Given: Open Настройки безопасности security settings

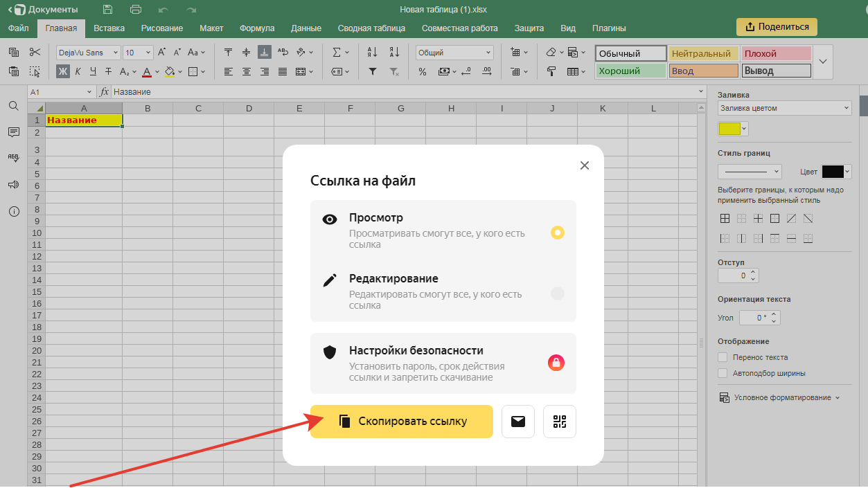Looking at the screenshot, I should pos(443,363).
